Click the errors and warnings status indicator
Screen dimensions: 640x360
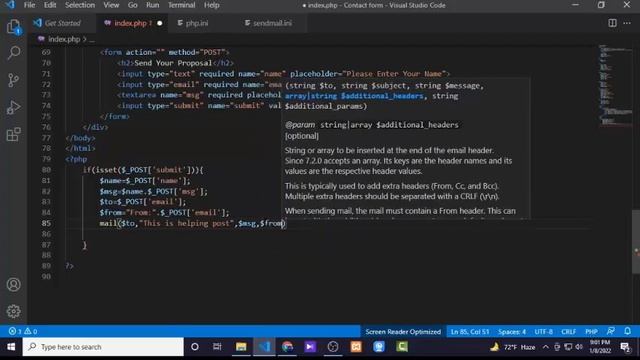23,331
